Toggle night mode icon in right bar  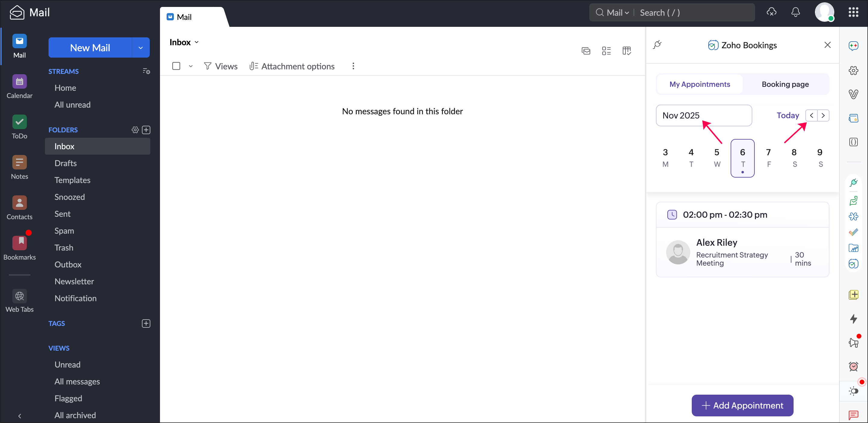pos(853,391)
